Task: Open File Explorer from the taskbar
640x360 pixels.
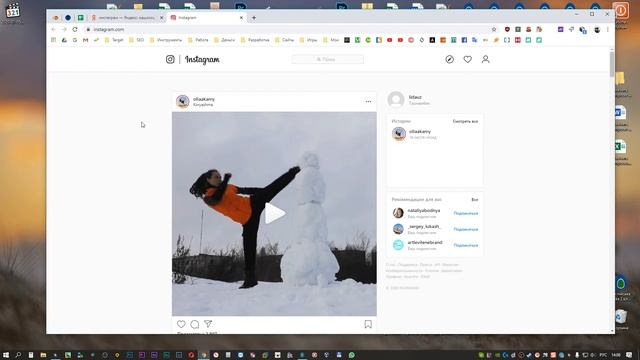Action: [43, 355]
